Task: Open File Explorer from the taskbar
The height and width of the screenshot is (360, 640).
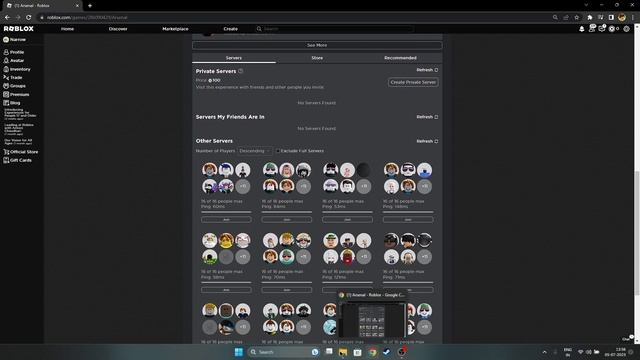Action: (x=343, y=352)
